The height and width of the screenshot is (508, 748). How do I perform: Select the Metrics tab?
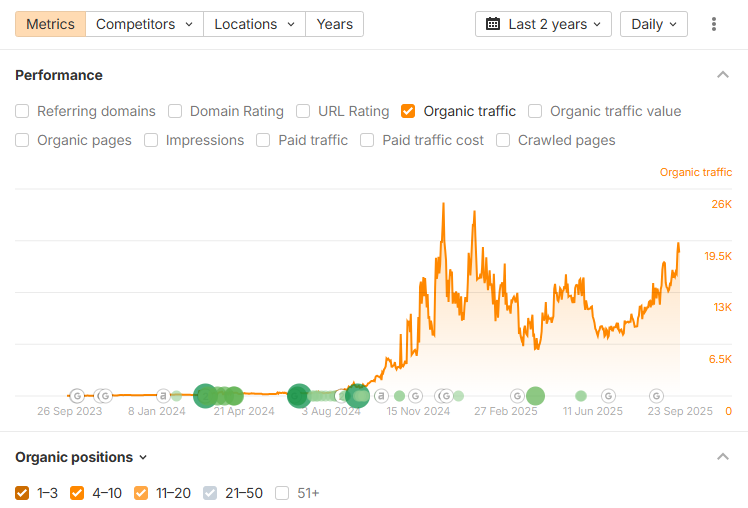[50, 24]
